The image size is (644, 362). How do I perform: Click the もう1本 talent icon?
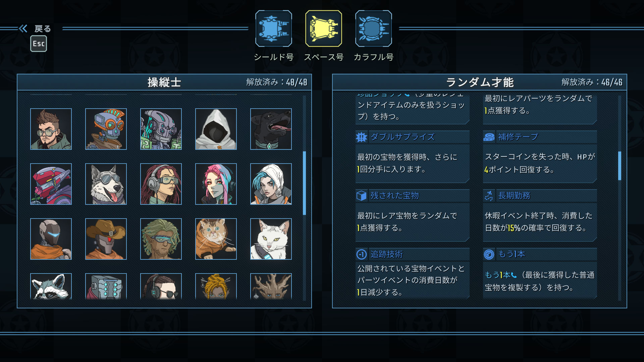[489, 254]
